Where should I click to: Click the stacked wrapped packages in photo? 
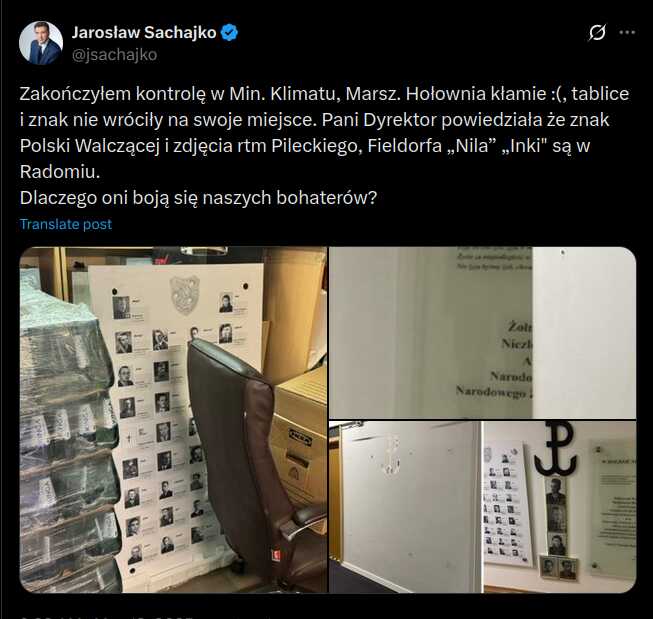[x=69, y=433]
